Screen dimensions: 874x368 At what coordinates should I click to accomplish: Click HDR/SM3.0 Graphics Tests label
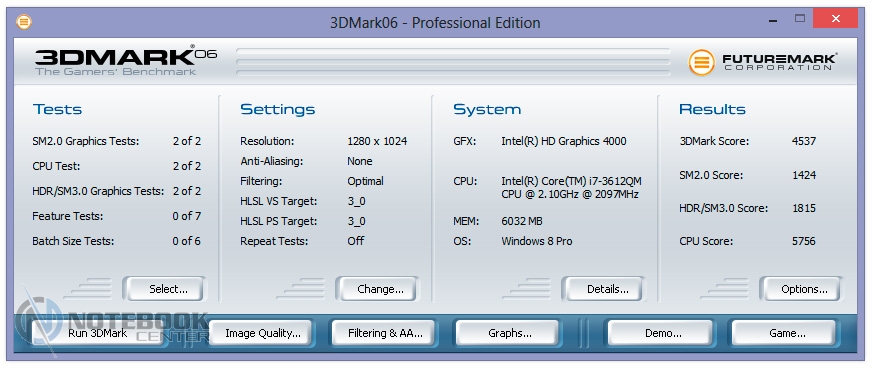[98, 191]
